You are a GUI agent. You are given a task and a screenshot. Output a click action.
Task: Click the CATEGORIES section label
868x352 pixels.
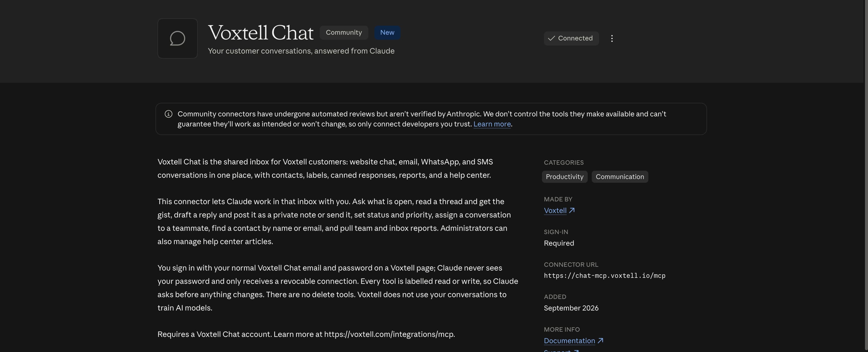pyautogui.click(x=563, y=162)
